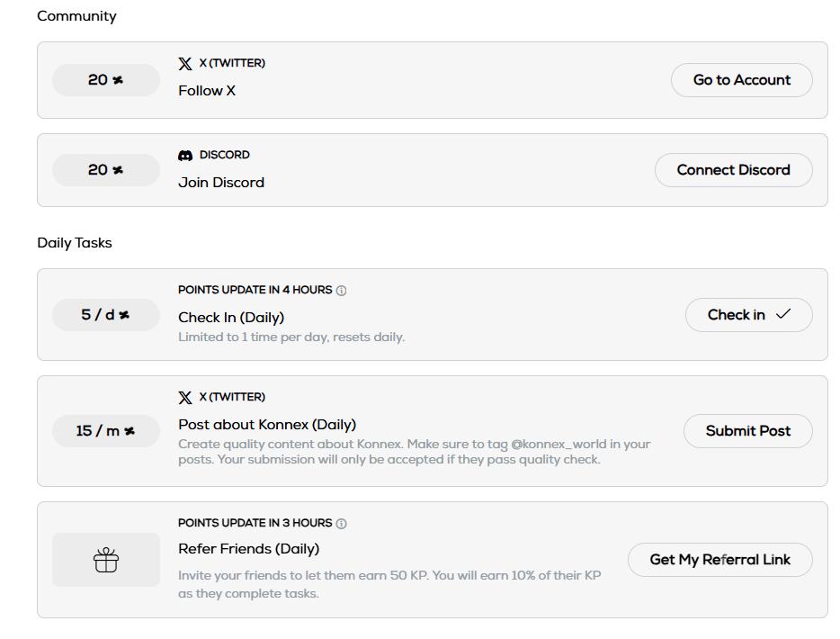Click the gift box icon for Refer Friends
Screen dimensions: 840x639
coord(106,560)
